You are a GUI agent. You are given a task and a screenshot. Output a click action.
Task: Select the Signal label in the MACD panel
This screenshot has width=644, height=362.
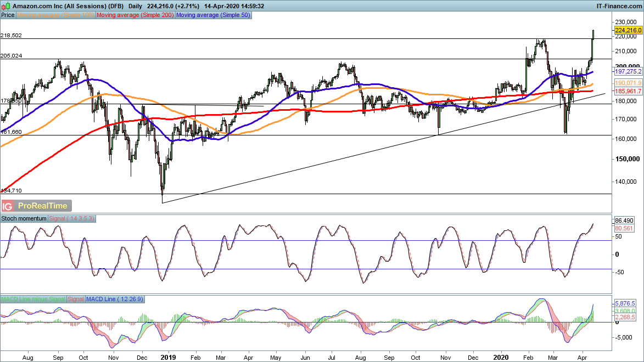76,299
